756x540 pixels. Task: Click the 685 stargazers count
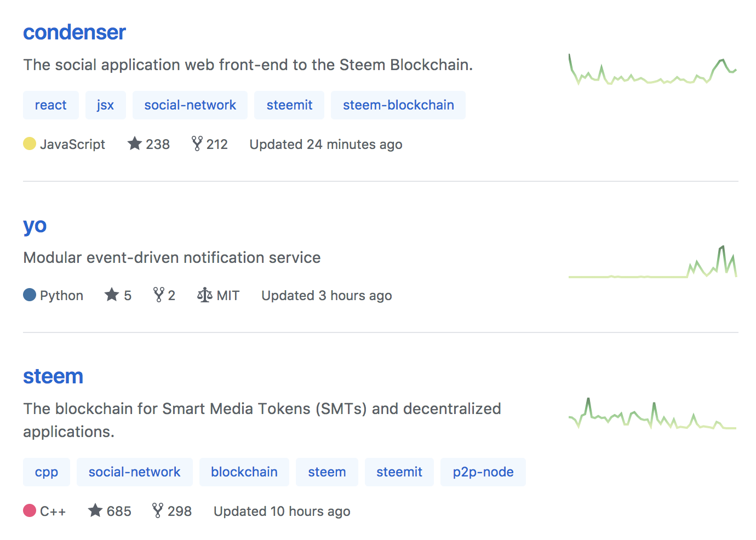119,512
